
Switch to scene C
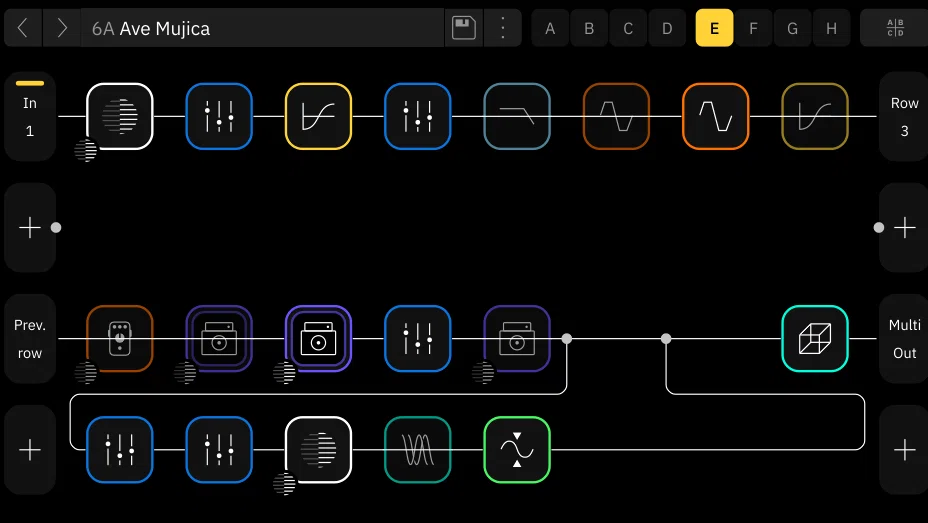click(628, 28)
